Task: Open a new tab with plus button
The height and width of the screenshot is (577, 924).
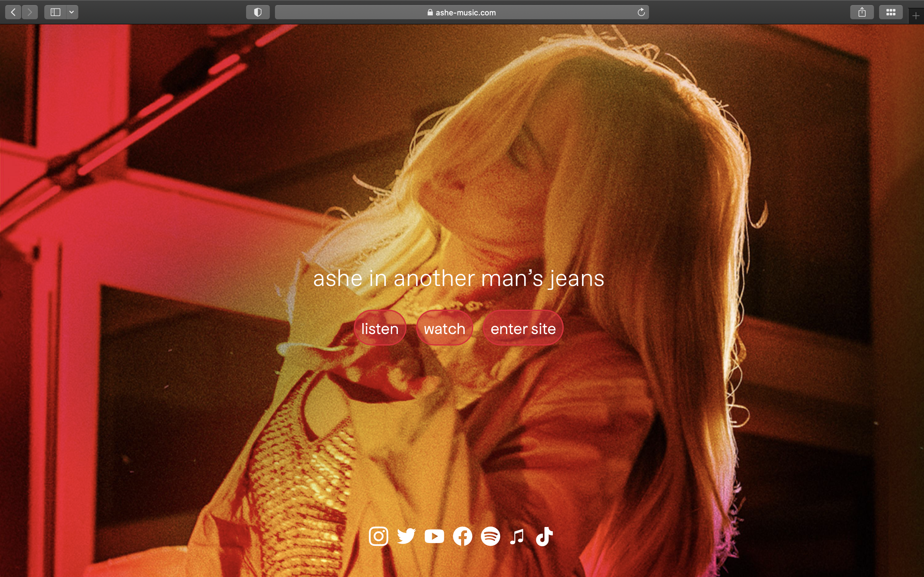Action: tap(915, 16)
